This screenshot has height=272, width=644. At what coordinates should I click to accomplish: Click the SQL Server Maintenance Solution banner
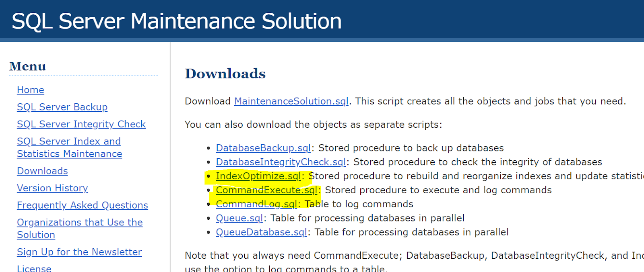176,21
